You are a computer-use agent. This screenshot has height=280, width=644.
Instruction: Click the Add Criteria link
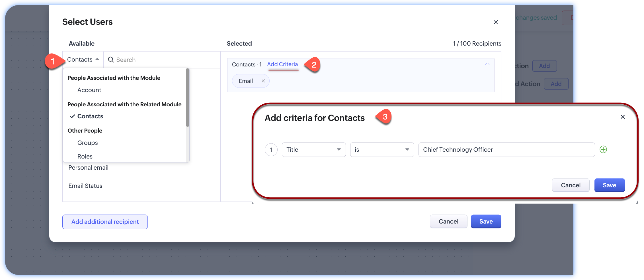[282, 64]
